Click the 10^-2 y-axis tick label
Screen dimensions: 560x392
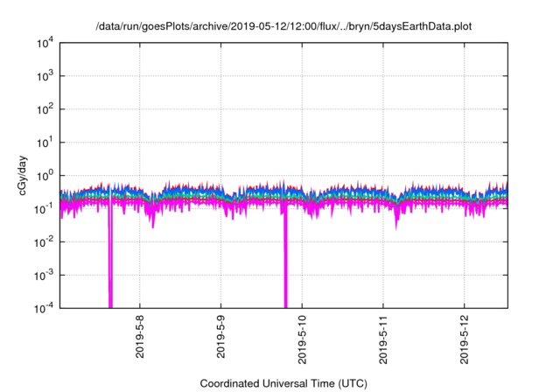tap(44, 242)
